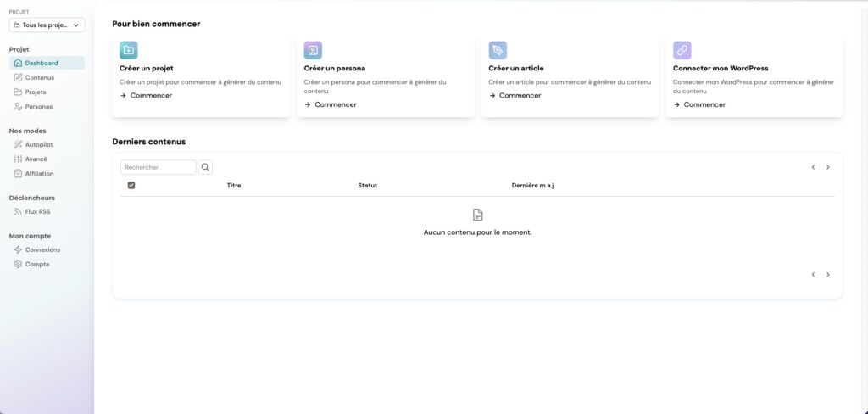Screen dimensions: 868x414
Task: Click the Connexions lightning bolt icon
Action: 19,250
